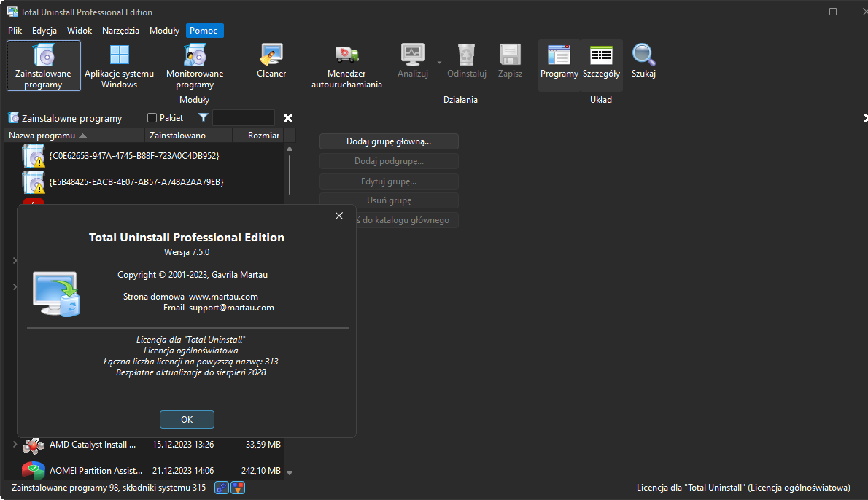Clear the filter with X icon

(x=288, y=118)
